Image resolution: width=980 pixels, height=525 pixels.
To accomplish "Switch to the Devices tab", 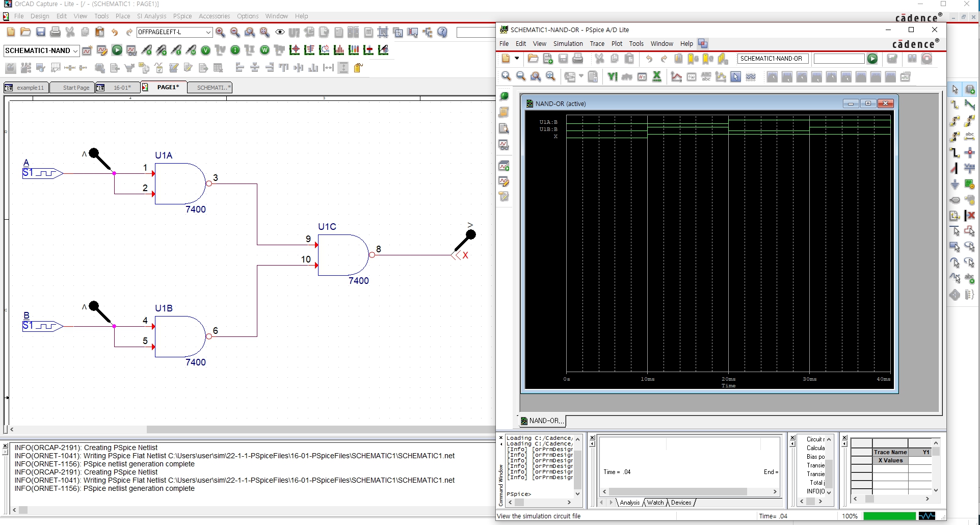I will point(681,502).
